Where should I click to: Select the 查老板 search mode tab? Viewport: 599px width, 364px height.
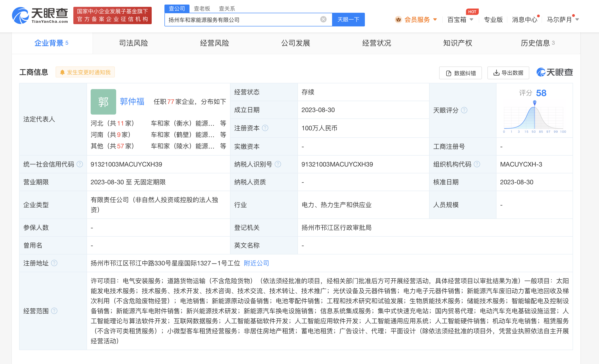point(202,9)
